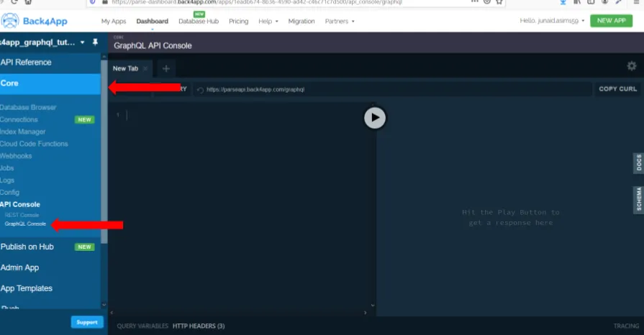Expand the Help menu
644x335 pixels.
pos(268,22)
